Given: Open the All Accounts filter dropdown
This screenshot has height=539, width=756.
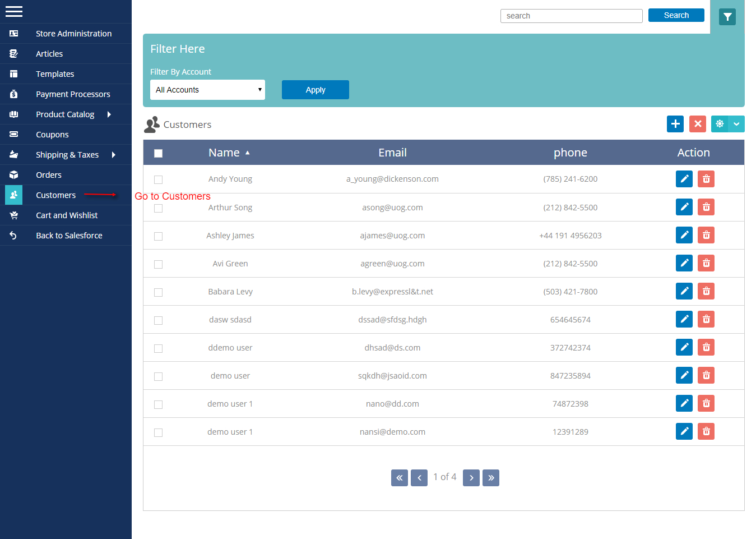Looking at the screenshot, I should pyautogui.click(x=207, y=90).
